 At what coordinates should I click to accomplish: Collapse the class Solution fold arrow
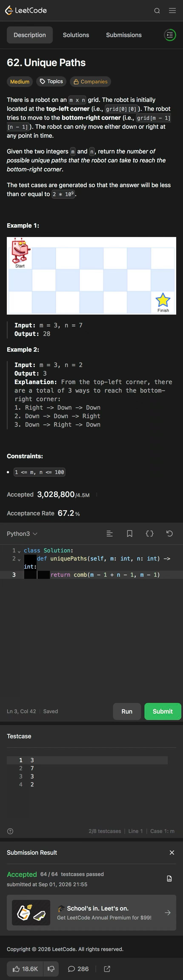tap(19, 551)
